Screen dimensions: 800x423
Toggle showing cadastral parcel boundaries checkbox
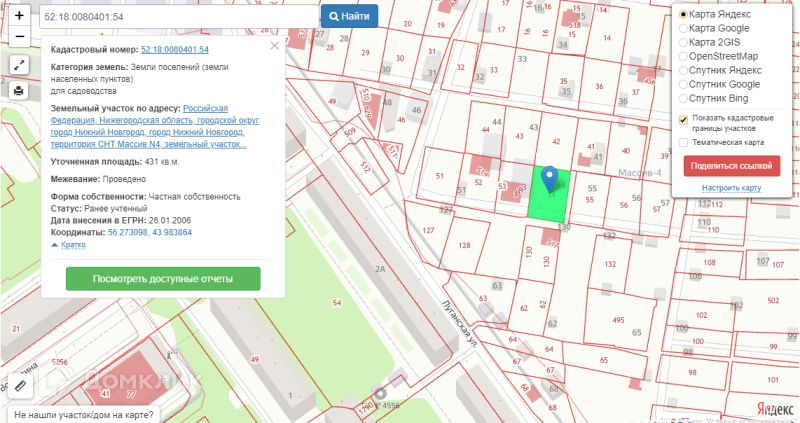click(x=684, y=119)
